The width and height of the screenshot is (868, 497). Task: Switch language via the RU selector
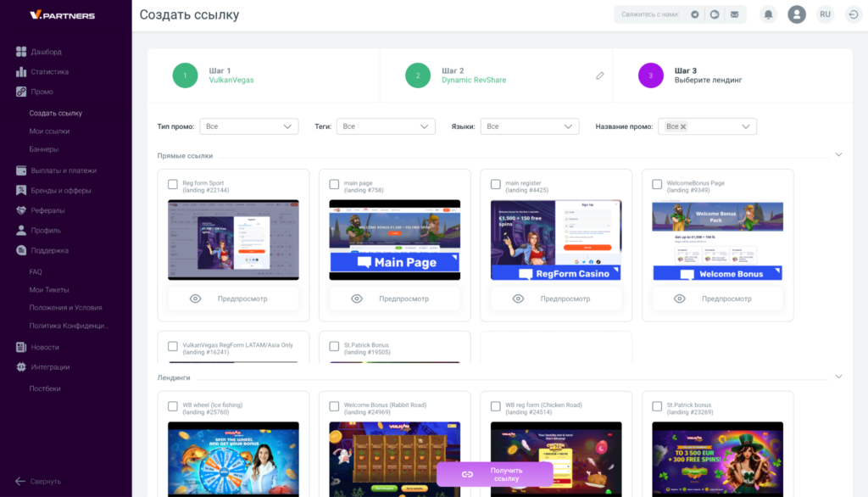(826, 14)
